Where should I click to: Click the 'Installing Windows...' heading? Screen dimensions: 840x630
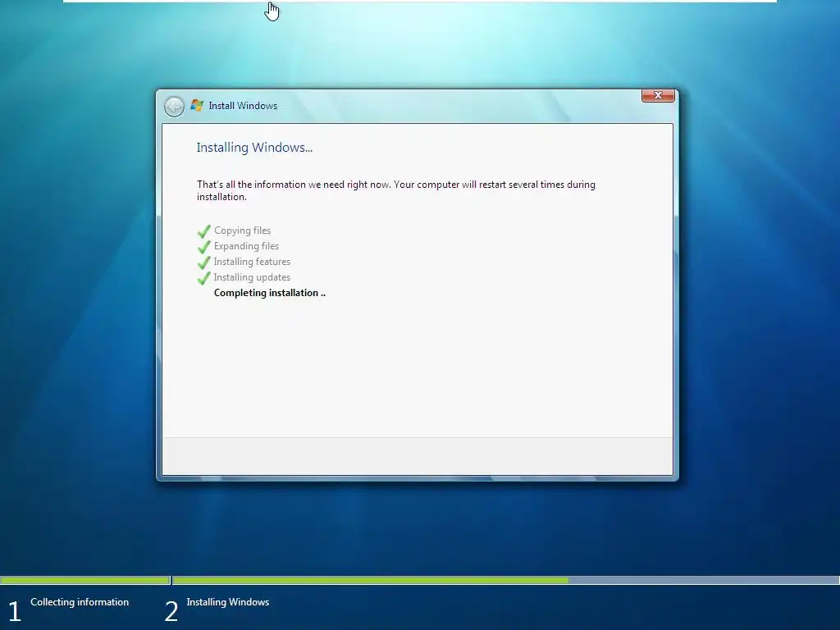point(254,148)
